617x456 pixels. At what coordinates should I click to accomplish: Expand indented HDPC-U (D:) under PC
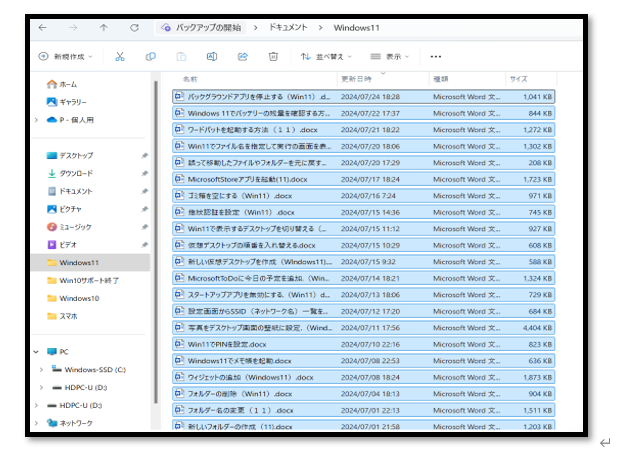click(x=41, y=388)
